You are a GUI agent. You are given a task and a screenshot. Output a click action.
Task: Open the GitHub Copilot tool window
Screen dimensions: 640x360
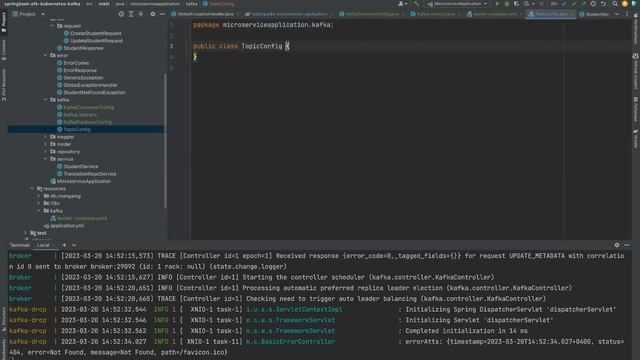coord(636,71)
